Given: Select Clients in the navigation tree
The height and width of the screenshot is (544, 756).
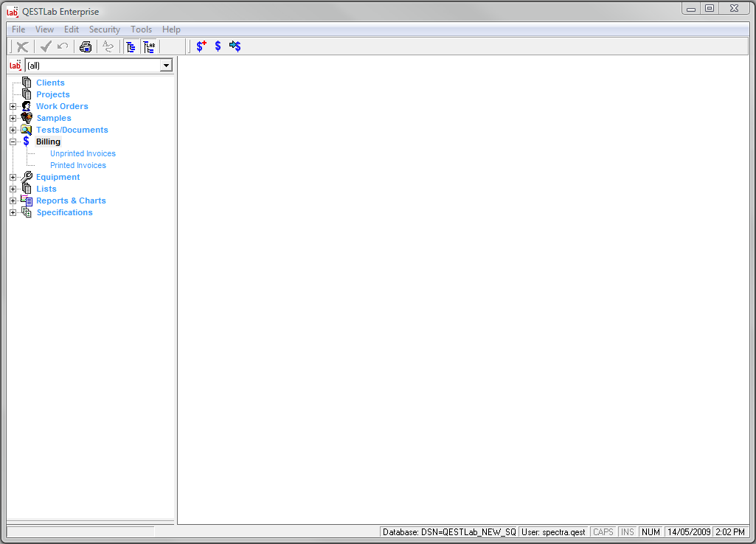Looking at the screenshot, I should (50, 83).
